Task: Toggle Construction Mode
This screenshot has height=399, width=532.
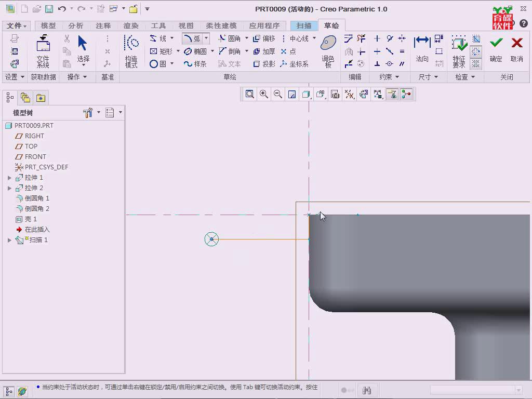Action: point(131,51)
